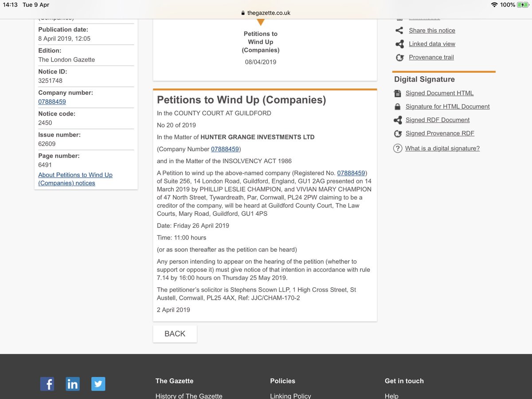
Task: Open the Provenance trail icon
Action: (399, 57)
